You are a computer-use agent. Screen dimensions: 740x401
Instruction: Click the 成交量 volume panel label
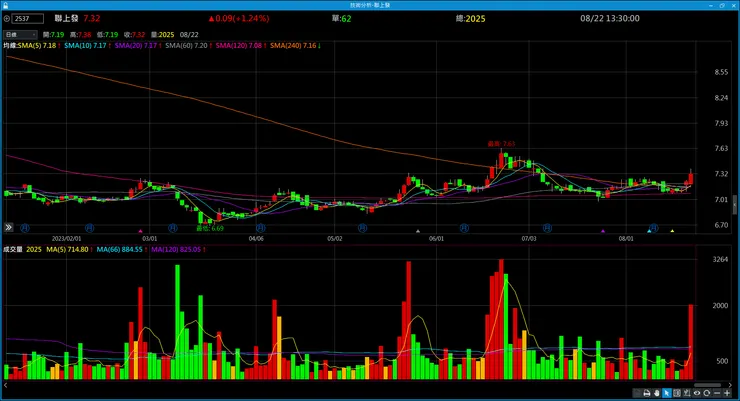coord(13,250)
